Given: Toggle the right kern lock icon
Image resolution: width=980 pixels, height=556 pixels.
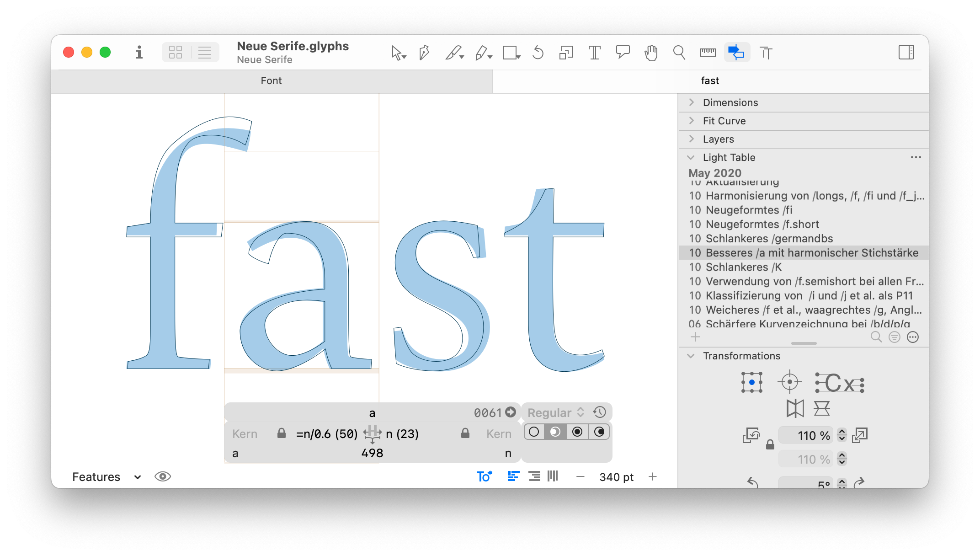Looking at the screenshot, I should click(466, 433).
